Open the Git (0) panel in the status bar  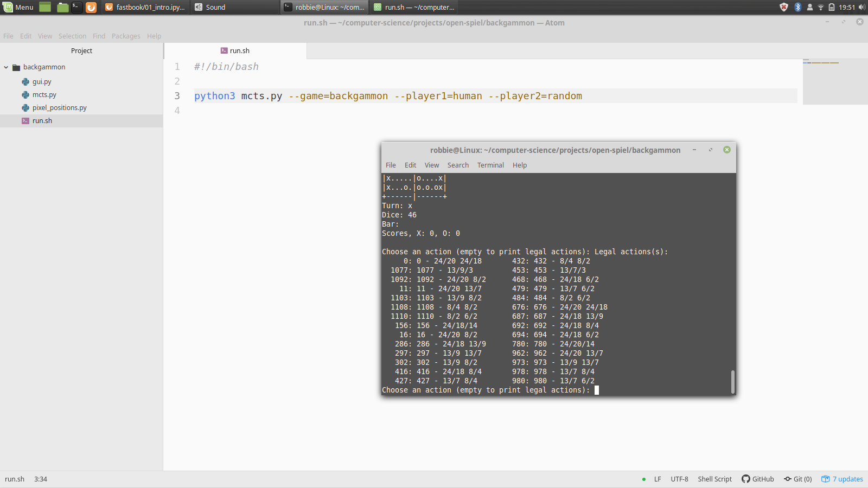coord(797,479)
